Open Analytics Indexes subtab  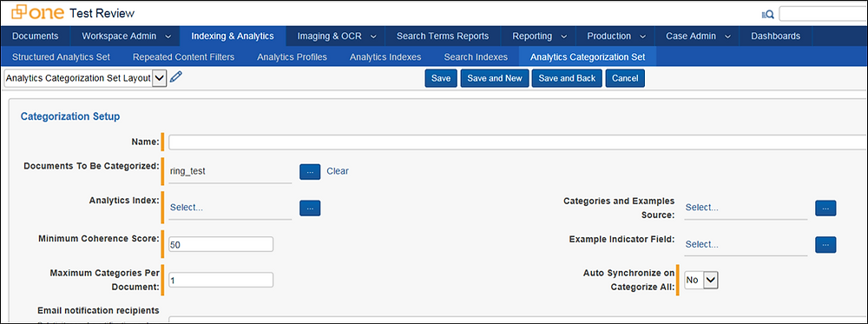[x=386, y=56]
